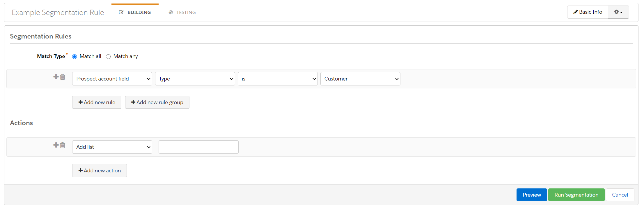Open the gear settings dropdown
644x210 pixels.
click(x=618, y=12)
